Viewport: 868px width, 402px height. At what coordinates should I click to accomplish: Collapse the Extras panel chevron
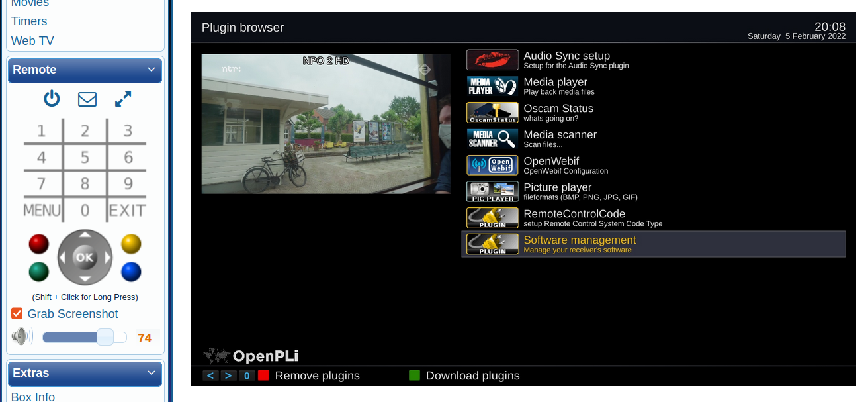[x=151, y=373]
